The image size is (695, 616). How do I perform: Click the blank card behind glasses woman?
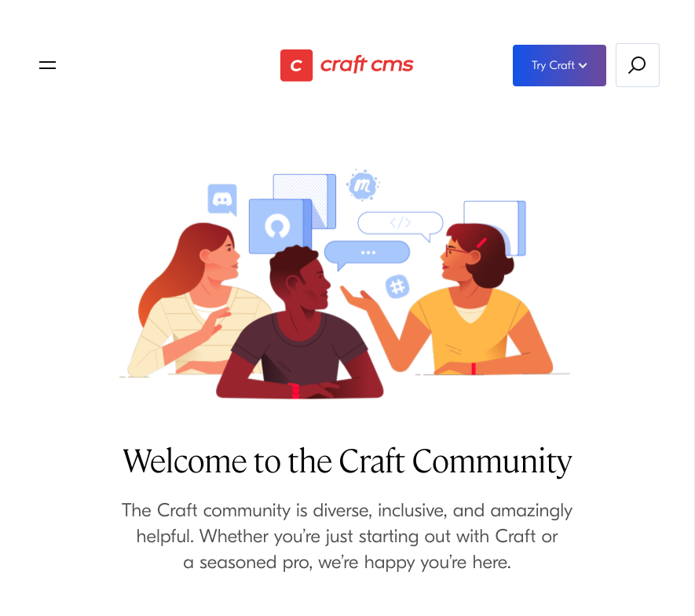[x=495, y=228]
